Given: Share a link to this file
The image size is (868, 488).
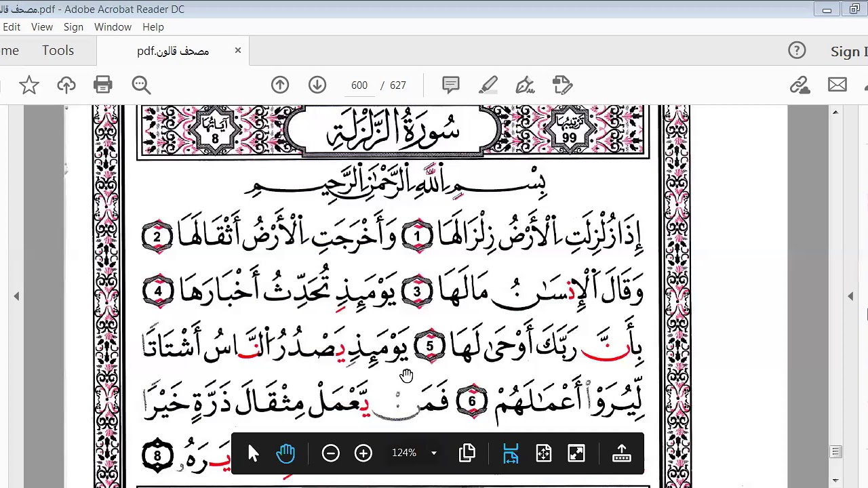Looking at the screenshot, I should pyautogui.click(x=800, y=85).
